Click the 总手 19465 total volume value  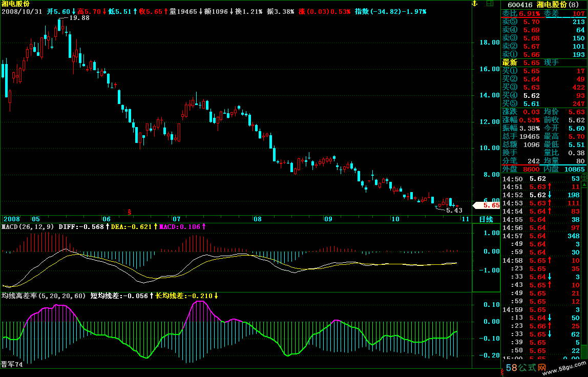530,137
